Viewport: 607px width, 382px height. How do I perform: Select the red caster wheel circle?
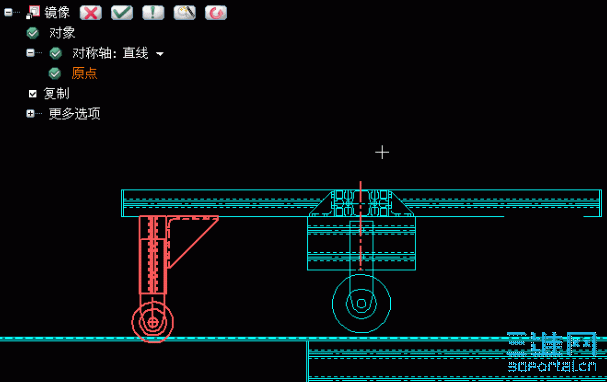pos(153,322)
